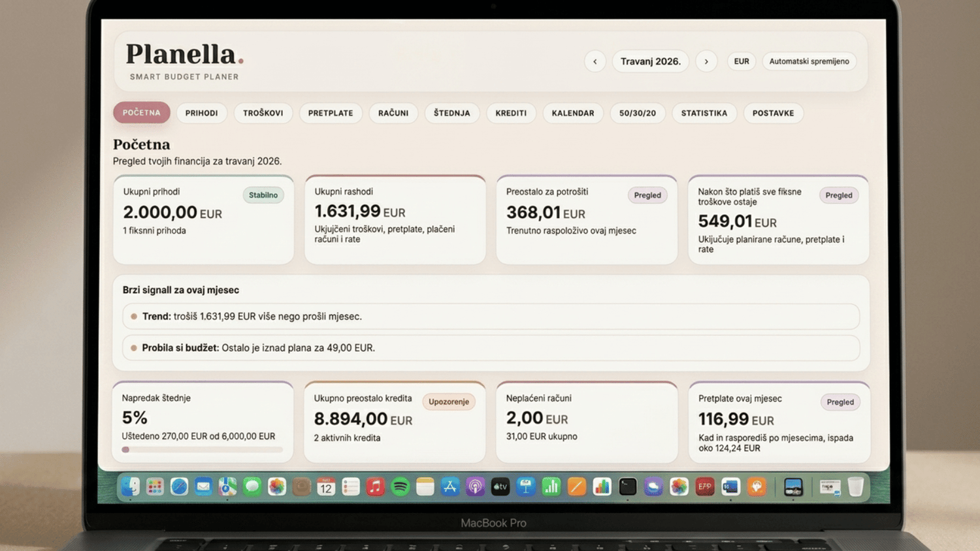The width and height of the screenshot is (980, 551).
Task: Open the Travanj 2026. month picker
Action: pos(650,61)
